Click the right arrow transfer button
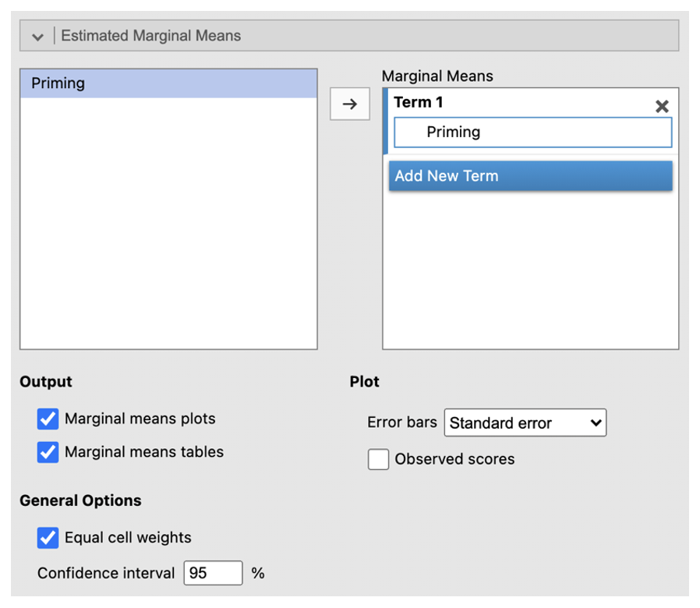The height and width of the screenshot is (608, 700). 349,104
